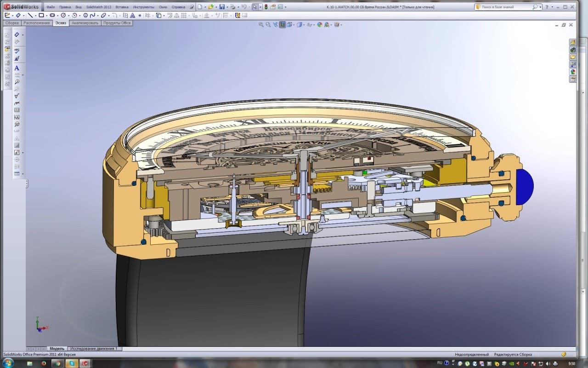Open the Circle tool dropdown arrow
The image size is (588, 368).
[68, 16]
